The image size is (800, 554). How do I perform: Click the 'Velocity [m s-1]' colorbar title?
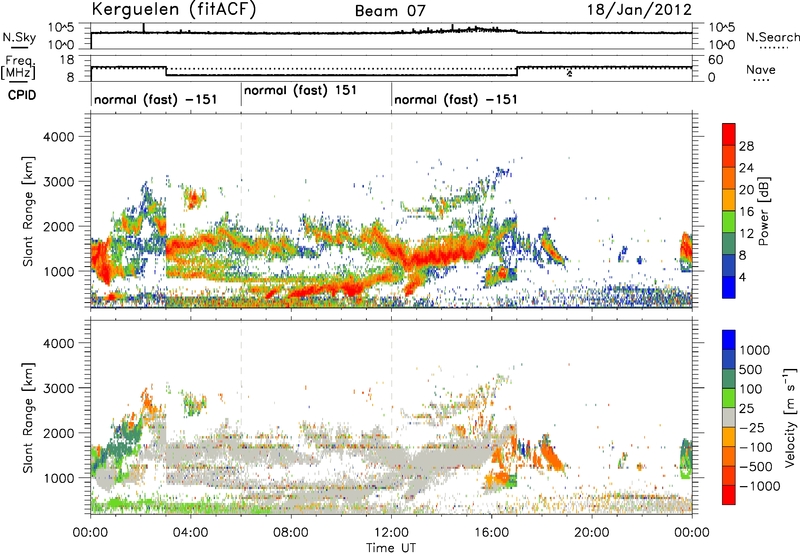(790, 417)
